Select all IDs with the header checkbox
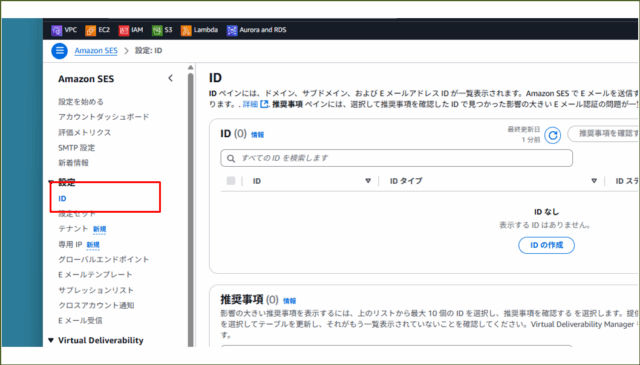 (x=231, y=181)
